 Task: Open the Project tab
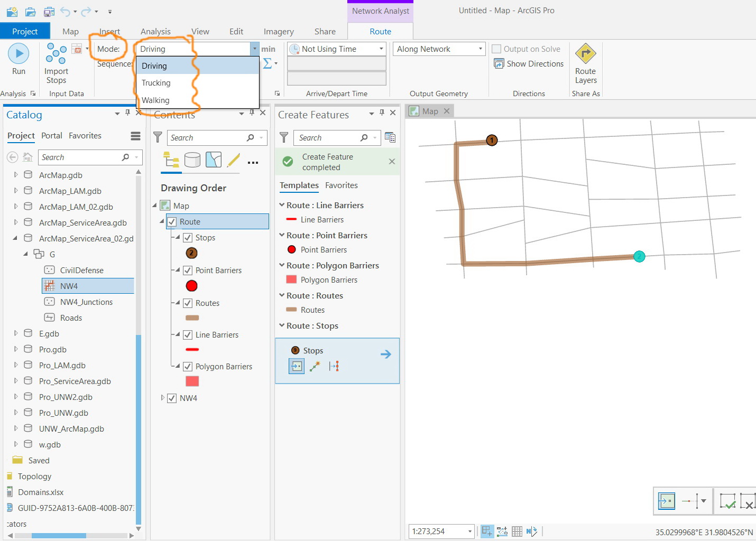(x=25, y=31)
